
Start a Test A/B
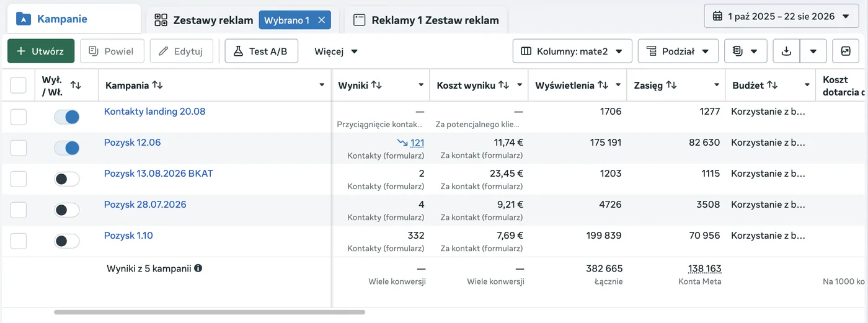coord(261,51)
